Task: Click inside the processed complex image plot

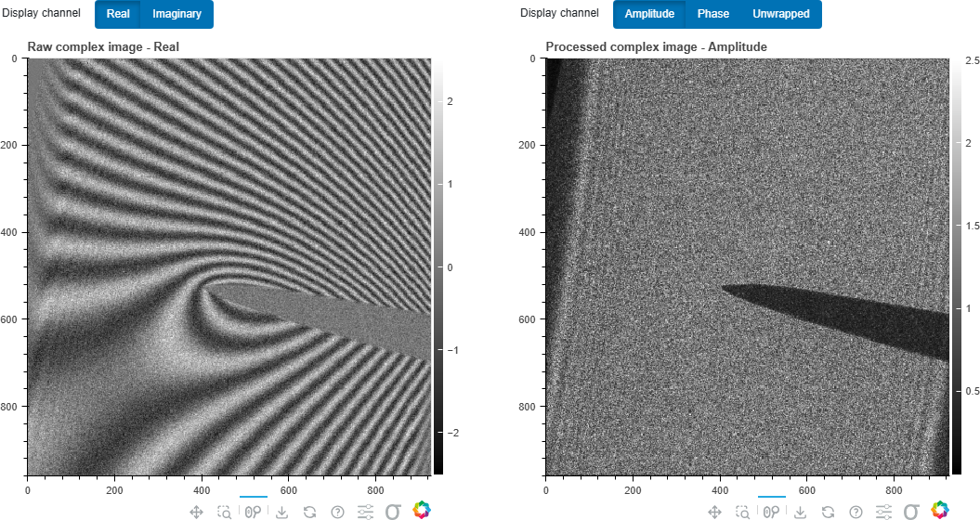Action: tap(748, 266)
